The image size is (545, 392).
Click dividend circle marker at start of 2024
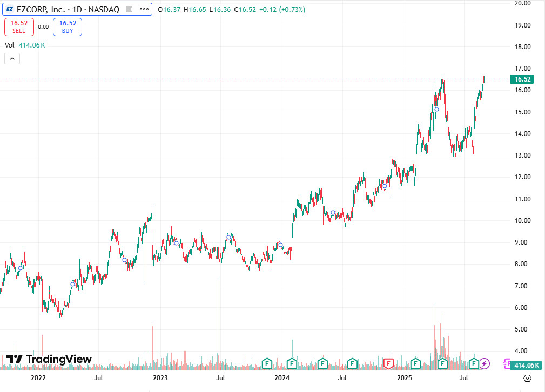280,245
